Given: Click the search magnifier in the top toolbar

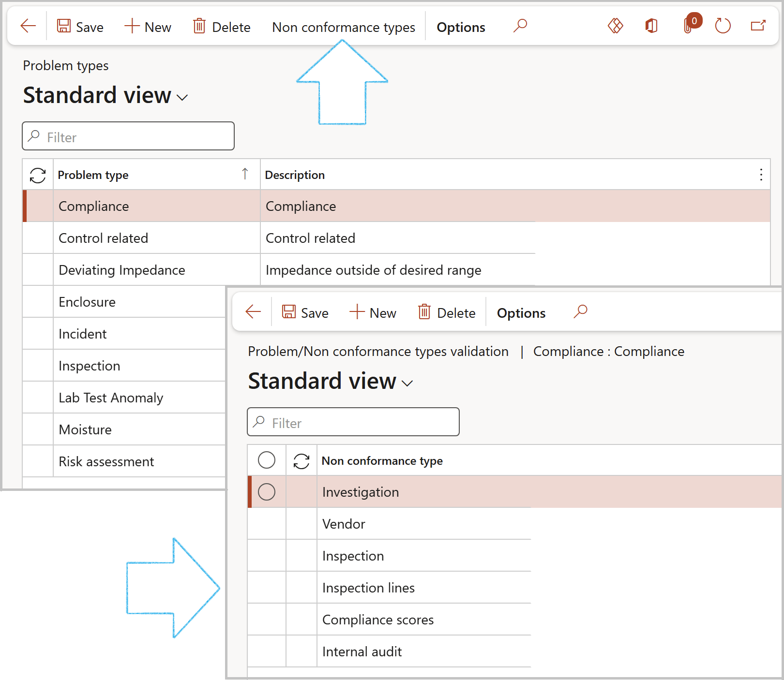Looking at the screenshot, I should point(520,26).
